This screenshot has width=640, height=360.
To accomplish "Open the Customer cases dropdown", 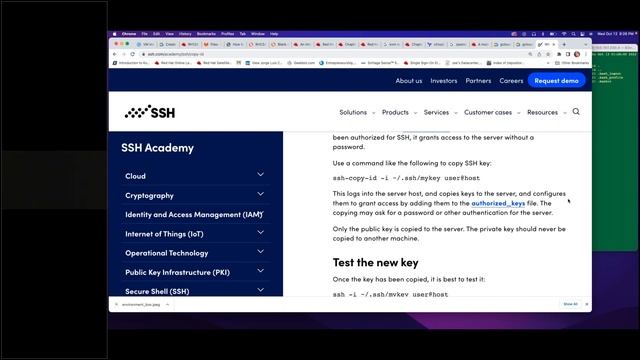I will (x=492, y=112).
